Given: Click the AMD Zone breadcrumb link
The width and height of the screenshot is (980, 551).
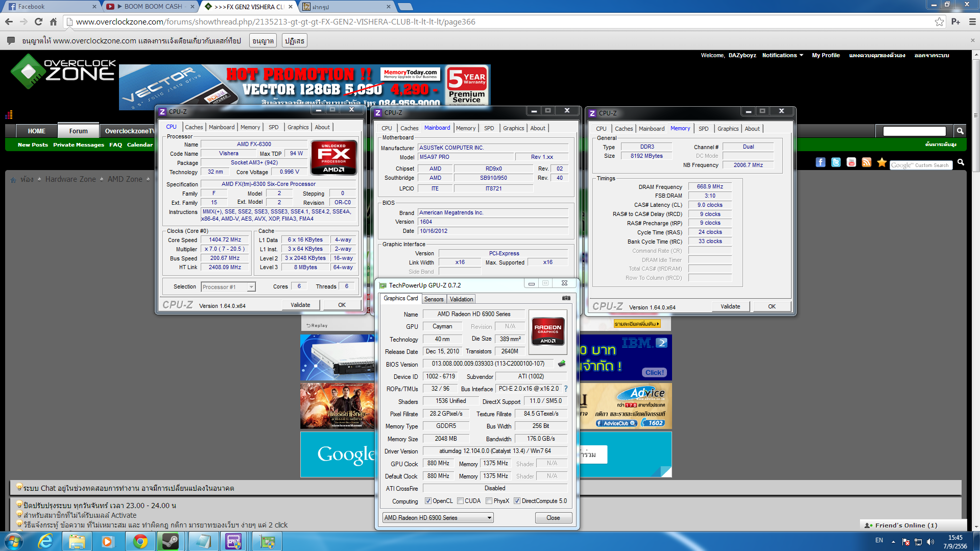Looking at the screenshot, I should click(x=125, y=179).
